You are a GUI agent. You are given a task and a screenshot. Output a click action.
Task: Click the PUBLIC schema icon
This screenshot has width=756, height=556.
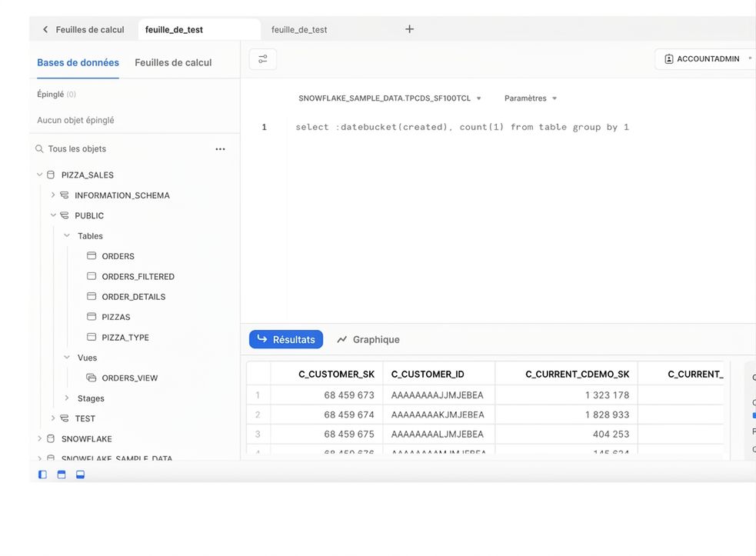point(64,215)
